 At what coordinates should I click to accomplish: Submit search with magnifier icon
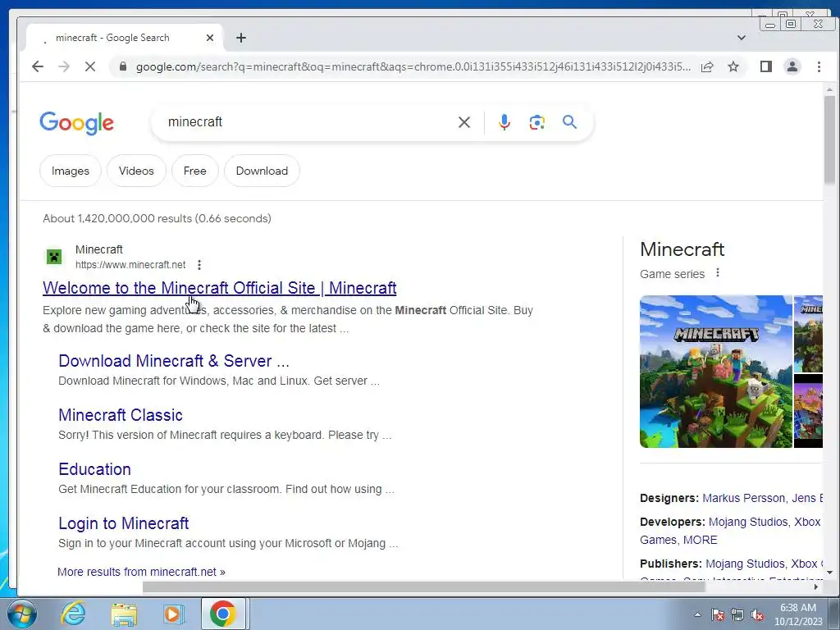(569, 122)
